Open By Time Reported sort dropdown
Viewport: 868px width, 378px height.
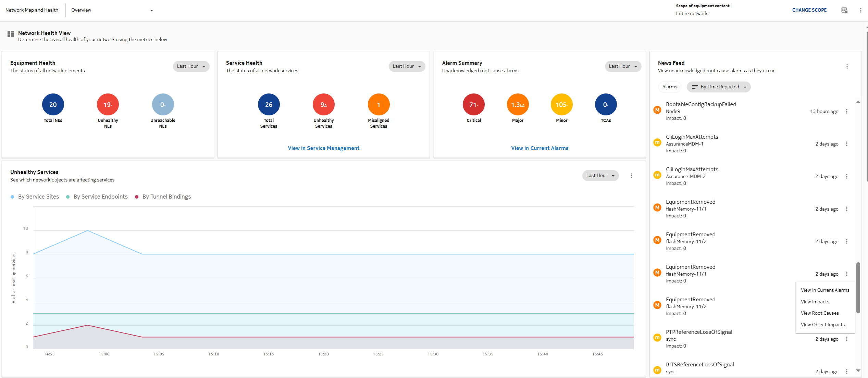718,87
